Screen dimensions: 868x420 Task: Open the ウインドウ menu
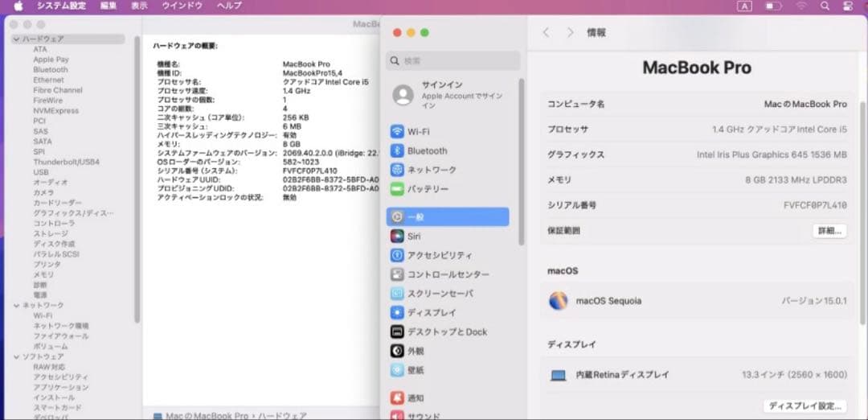click(182, 6)
